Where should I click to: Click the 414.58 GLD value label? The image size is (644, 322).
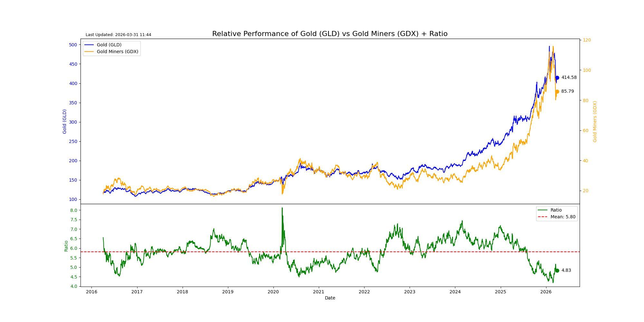[x=569, y=77]
